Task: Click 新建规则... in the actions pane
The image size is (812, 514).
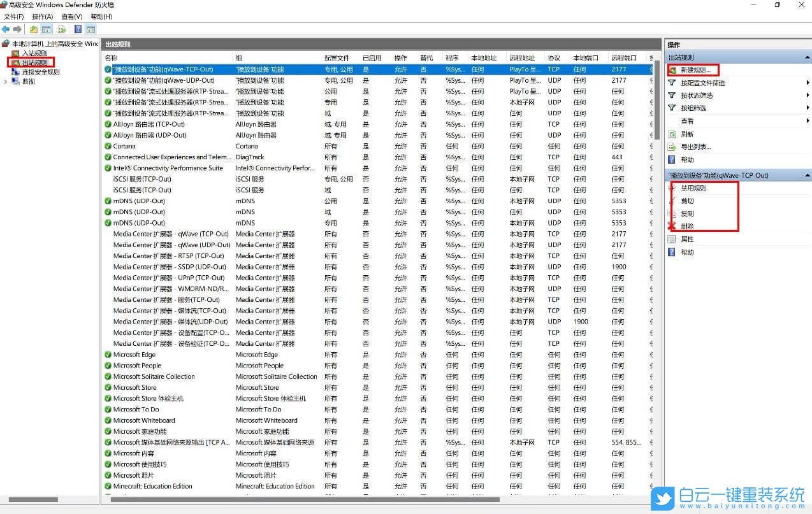Action: pyautogui.click(x=695, y=70)
